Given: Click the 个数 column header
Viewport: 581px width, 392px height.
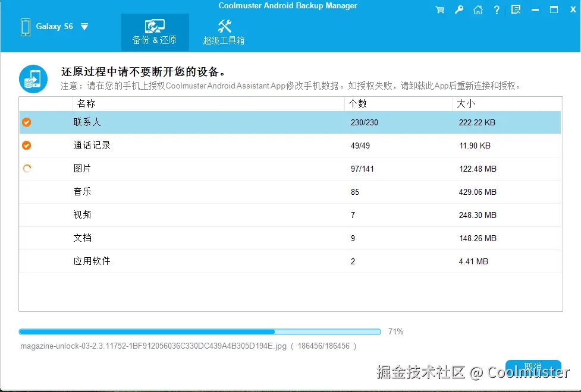Looking at the screenshot, I should coord(398,104).
